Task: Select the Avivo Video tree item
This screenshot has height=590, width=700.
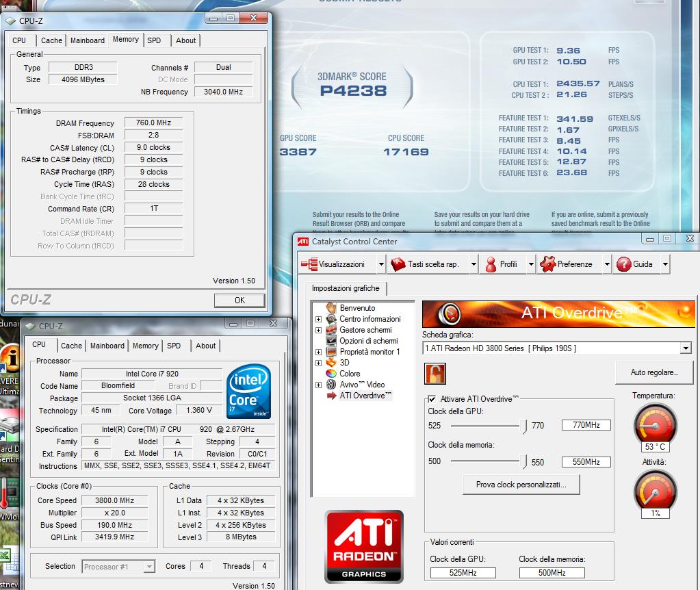Action: (x=361, y=385)
